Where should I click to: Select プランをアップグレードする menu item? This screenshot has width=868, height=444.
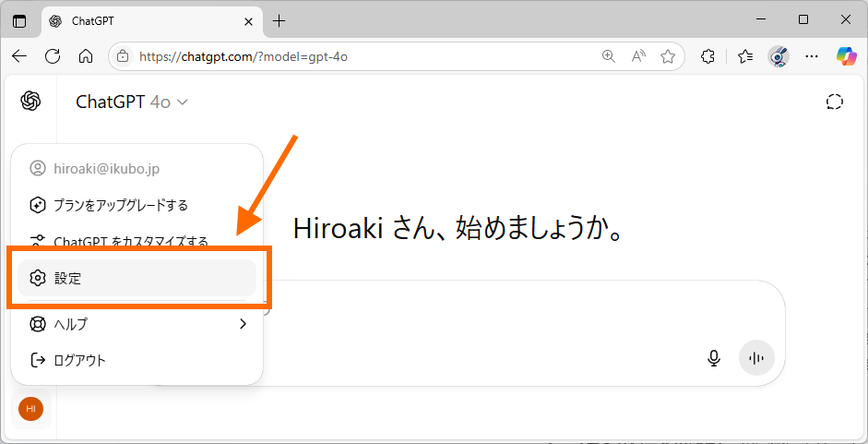[x=137, y=205]
